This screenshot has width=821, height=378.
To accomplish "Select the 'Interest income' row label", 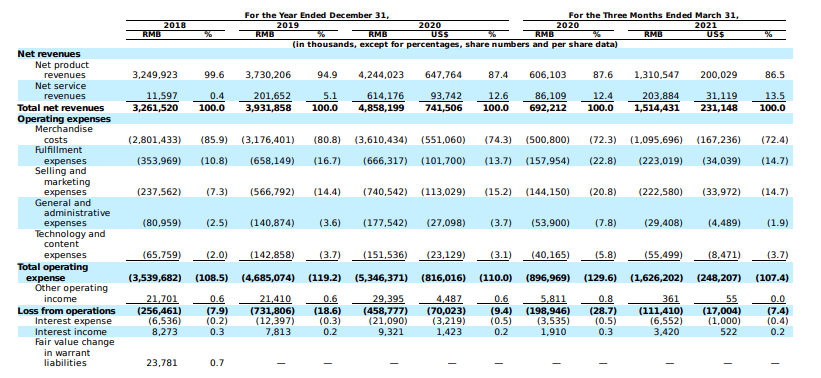I will pos(71,332).
